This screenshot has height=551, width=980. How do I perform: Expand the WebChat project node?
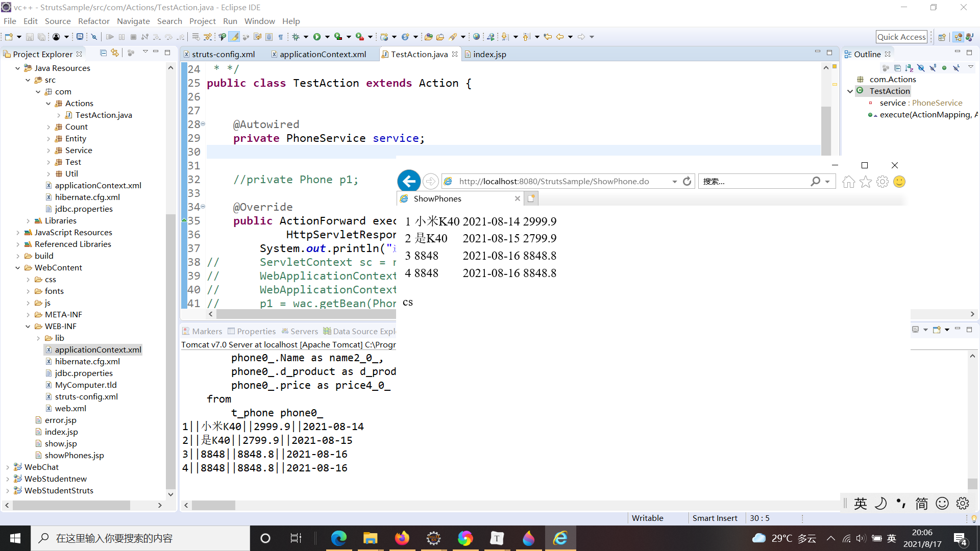(x=7, y=467)
